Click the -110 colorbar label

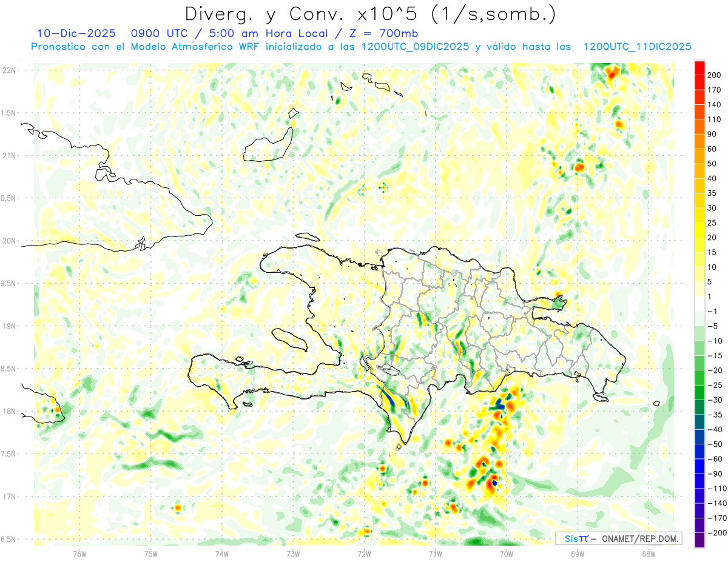click(718, 488)
